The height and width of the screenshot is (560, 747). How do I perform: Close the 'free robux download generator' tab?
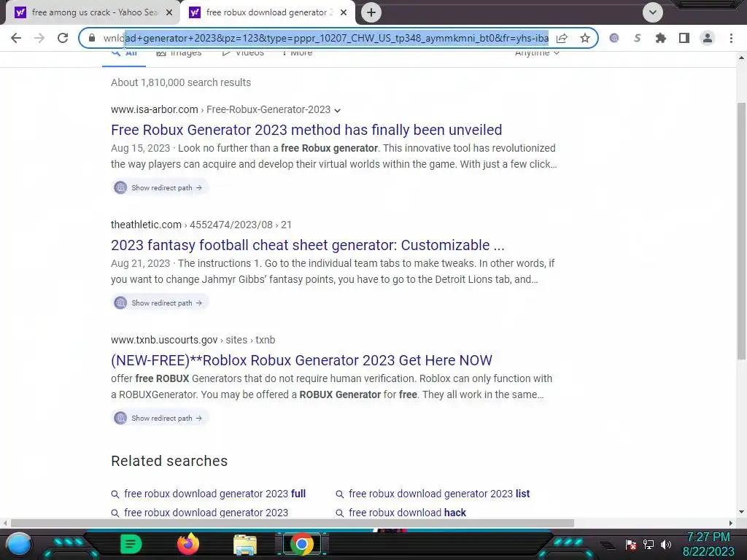pos(344,13)
